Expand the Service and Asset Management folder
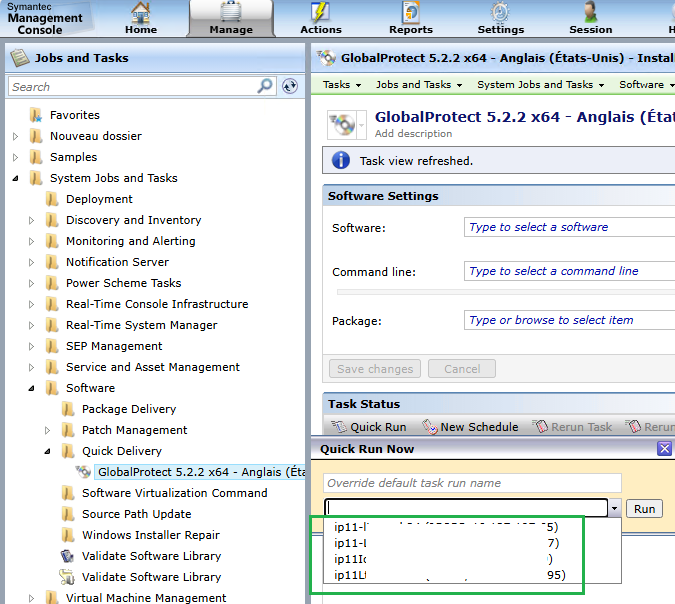The width and height of the screenshot is (675, 604). tap(31, 367)
